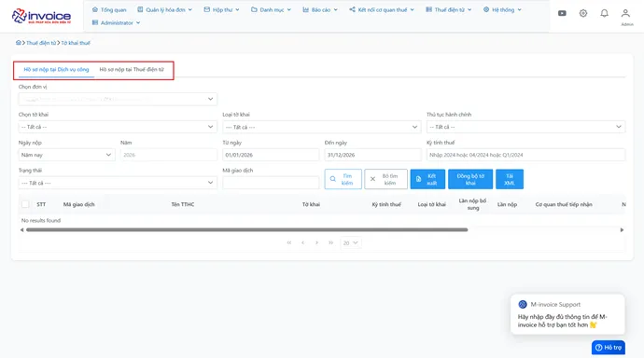
Task: Click Tờ khai thuế breadcrumb link
Action: point(76,43)
